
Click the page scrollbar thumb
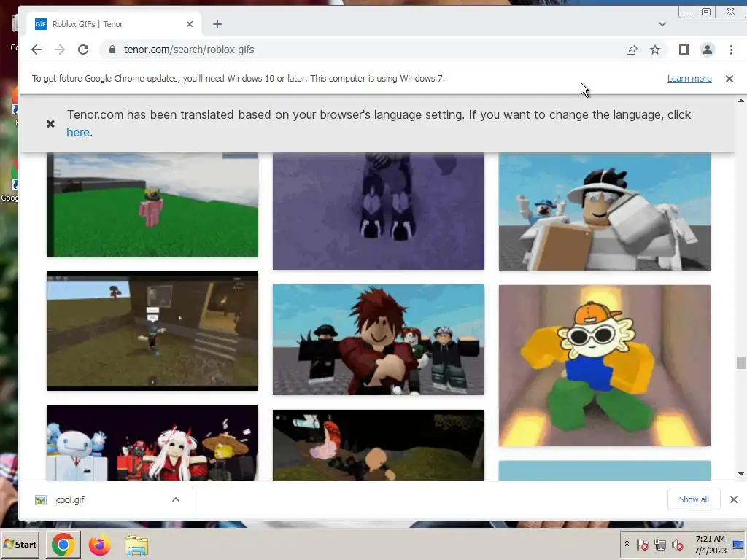(x=740, y=363)
